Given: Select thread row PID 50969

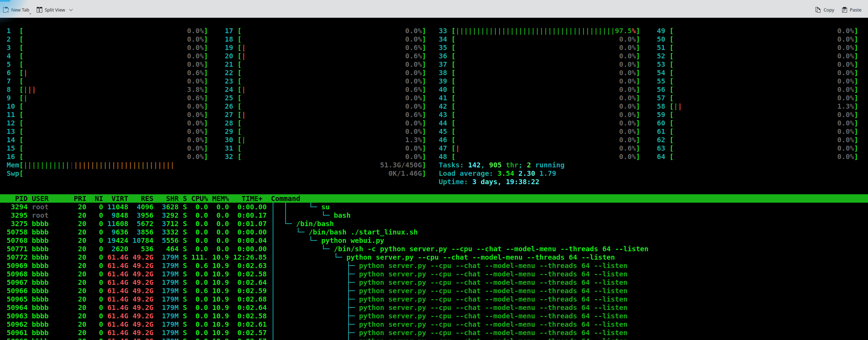Looking at the screenshot, I should point(434,266).
